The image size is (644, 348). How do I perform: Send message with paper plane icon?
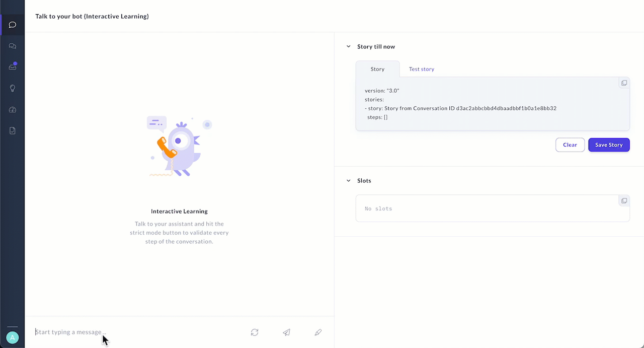click(286, 332)
